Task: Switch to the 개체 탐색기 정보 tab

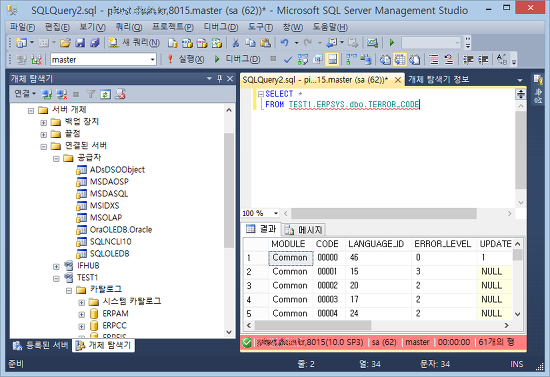Action: (438, 79)
